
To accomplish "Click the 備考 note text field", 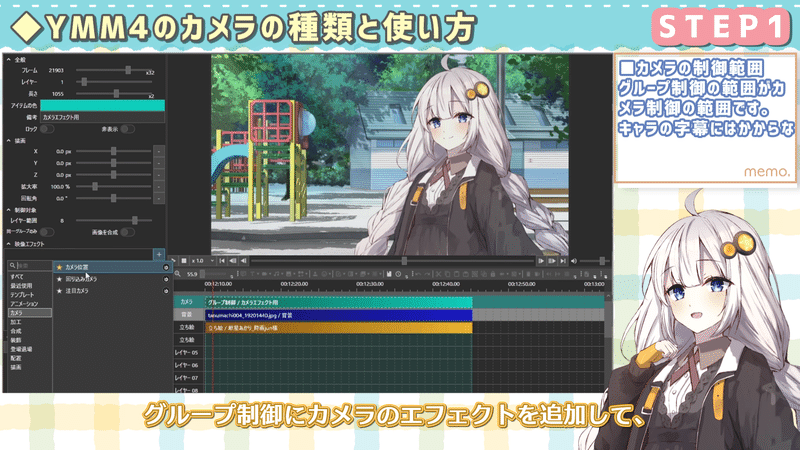I will pyautogui.click(x=102, y=117).
